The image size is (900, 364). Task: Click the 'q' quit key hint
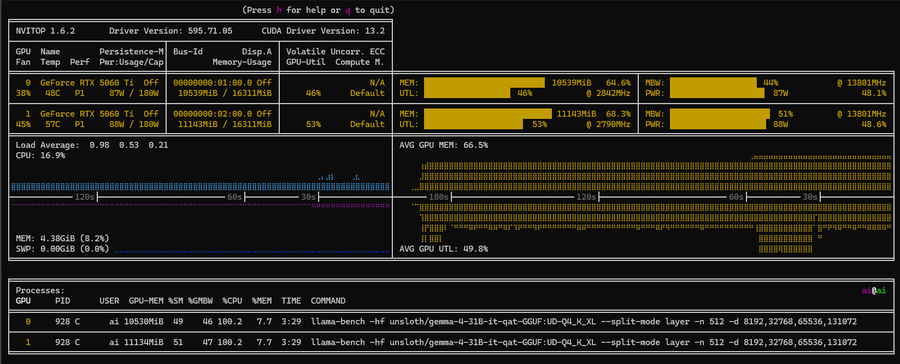point(347,10)
